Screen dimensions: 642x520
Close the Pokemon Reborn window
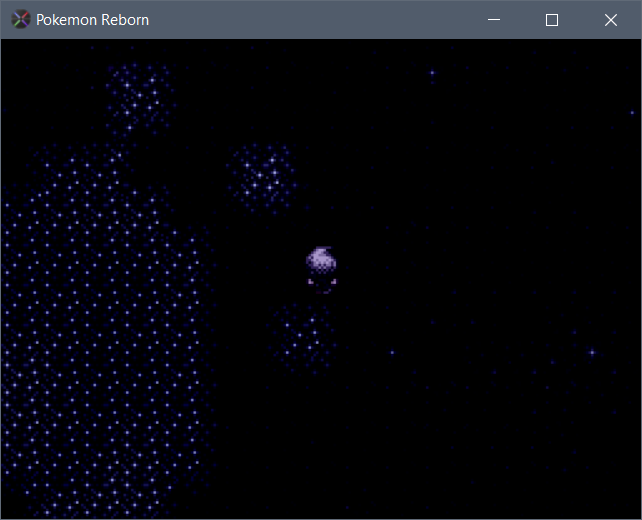point(610,20)
